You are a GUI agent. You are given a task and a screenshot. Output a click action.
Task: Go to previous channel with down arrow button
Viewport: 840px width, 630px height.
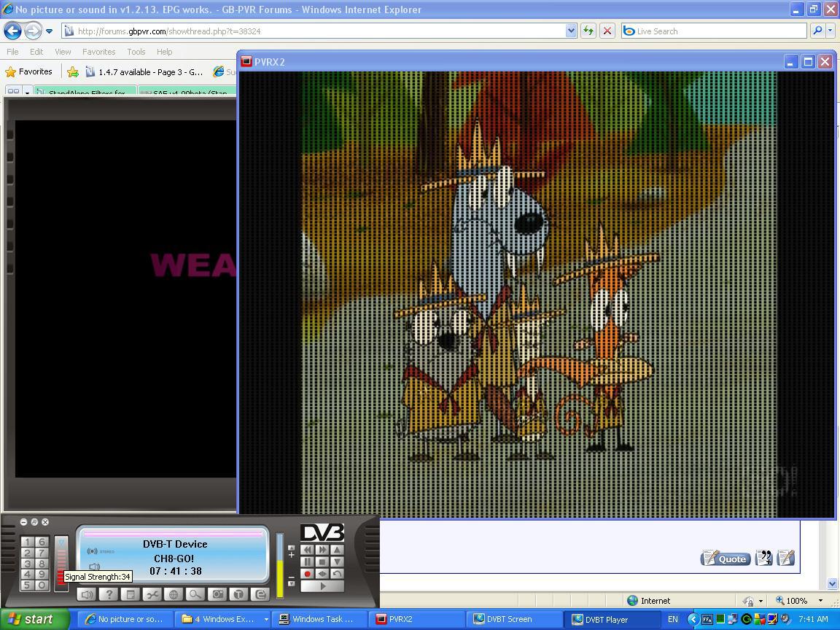(x=337, y=562)
